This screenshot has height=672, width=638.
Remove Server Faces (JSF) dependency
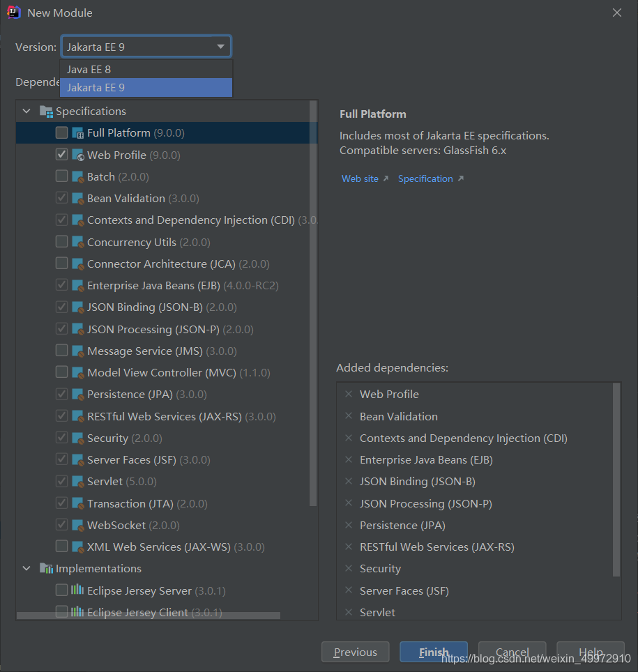click(x=349, y=590)
